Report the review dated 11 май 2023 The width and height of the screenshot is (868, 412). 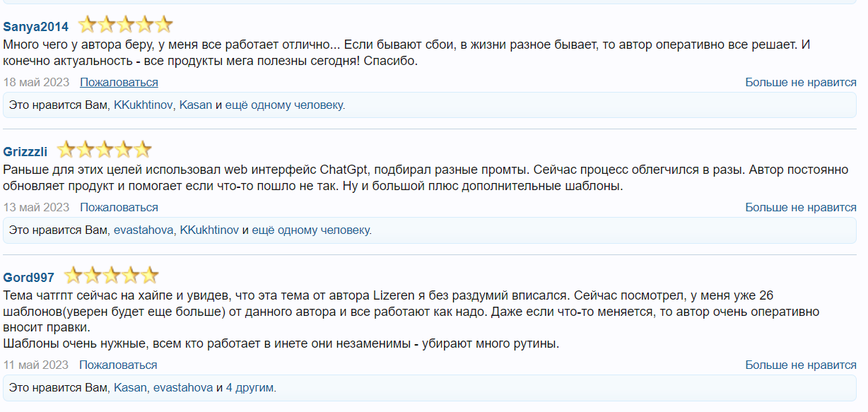[x=118, y=365]
